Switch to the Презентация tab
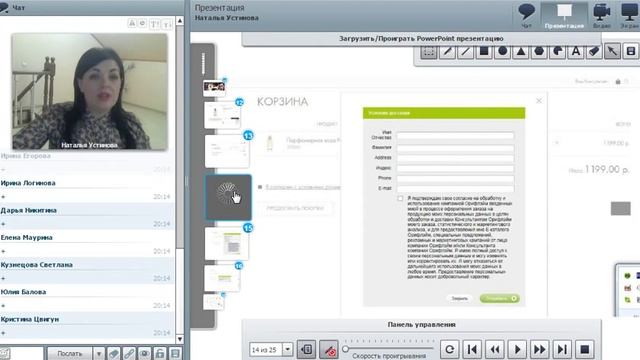The width and height of the screenshot is (640, 360). 564,16
